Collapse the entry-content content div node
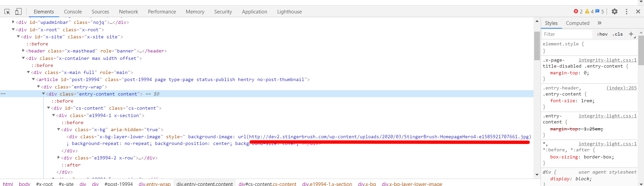 click(44, 94)
